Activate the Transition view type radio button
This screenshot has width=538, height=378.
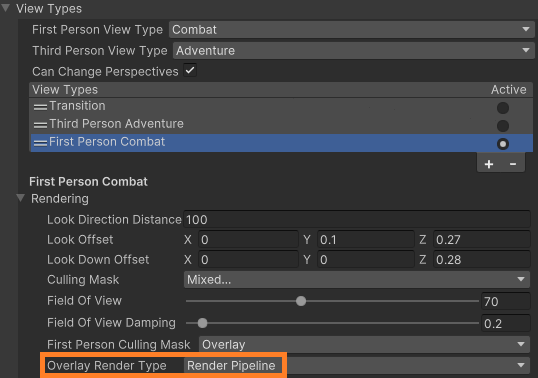point(503,108)
